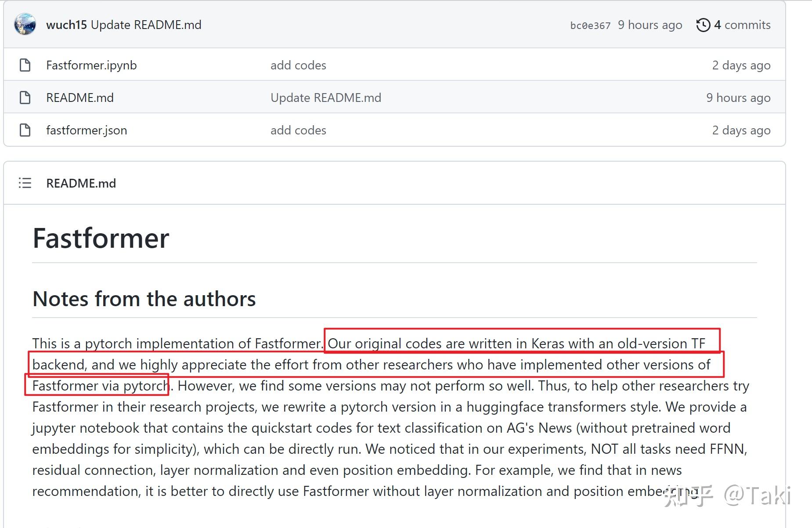The width and height of the screenshot is (812, 528).
Task: Click the 9 hours ago timestamp in README.md row
Action: coord(738,98)
